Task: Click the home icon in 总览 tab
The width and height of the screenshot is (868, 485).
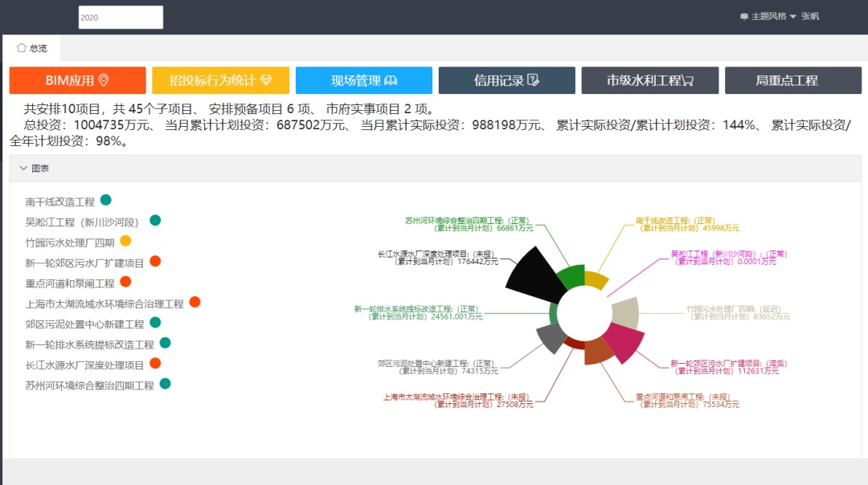Action: 22,47
